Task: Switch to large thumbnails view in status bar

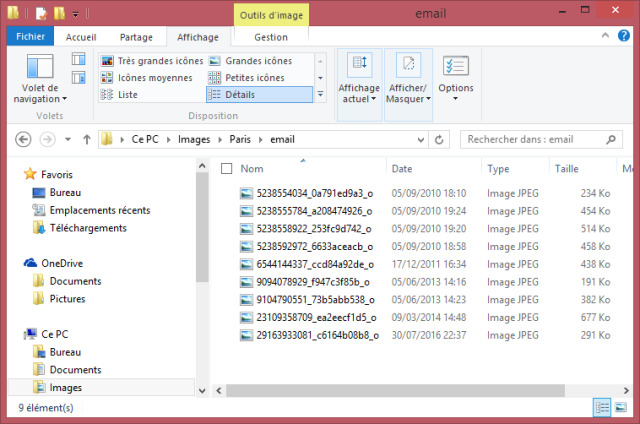Action: click(621, 407)
